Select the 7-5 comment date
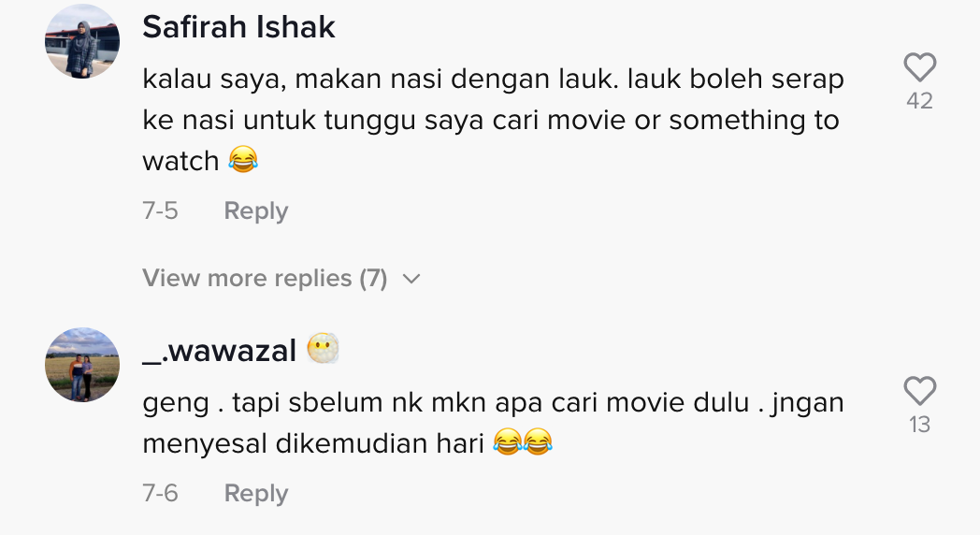Viewport: 980px width, 535px height. point(160,211)
